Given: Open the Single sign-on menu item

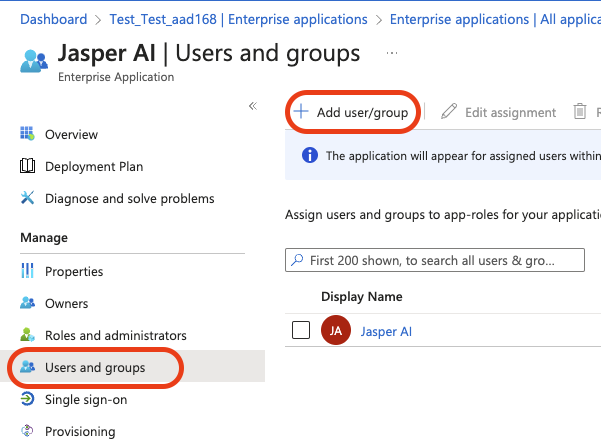Looking at the screenshot, I should pos(86,400).
